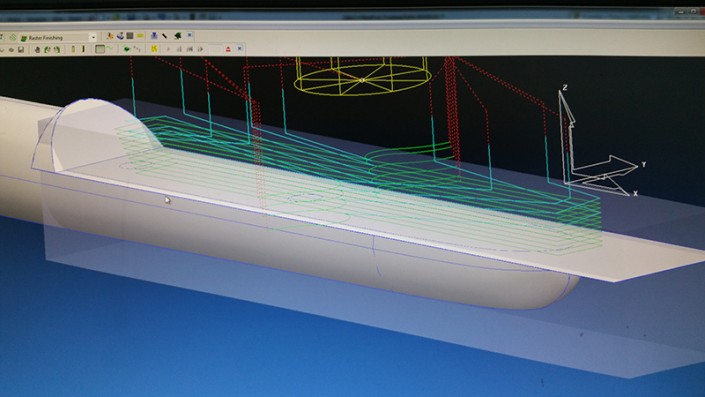The height and width of the screenshot is (397, 705).
Task: Toggle the large square view button
Action: (x=100, y=49)
